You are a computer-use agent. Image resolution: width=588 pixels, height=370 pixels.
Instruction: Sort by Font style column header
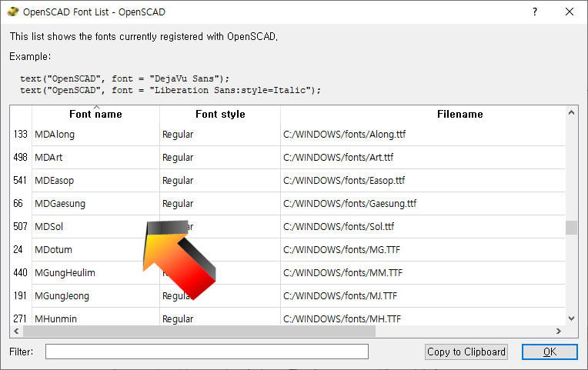tap(220, 114)
